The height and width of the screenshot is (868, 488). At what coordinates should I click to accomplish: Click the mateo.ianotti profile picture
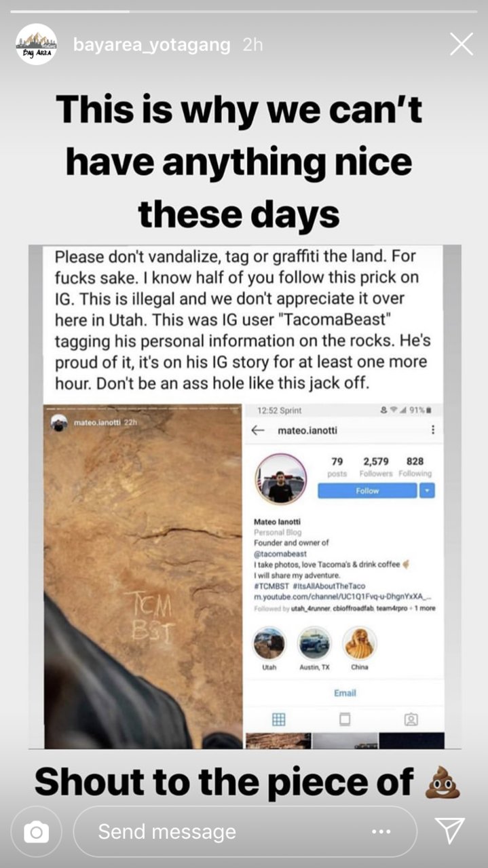click(x=281, y=478)
